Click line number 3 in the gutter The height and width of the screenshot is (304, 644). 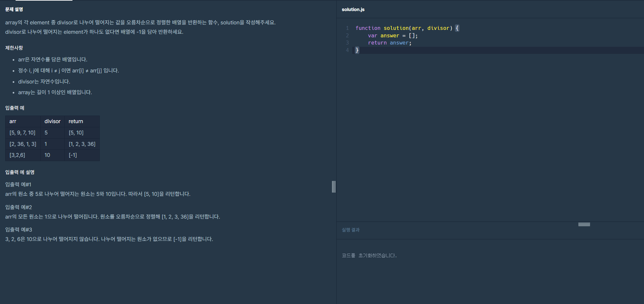(x=347, y=43)
